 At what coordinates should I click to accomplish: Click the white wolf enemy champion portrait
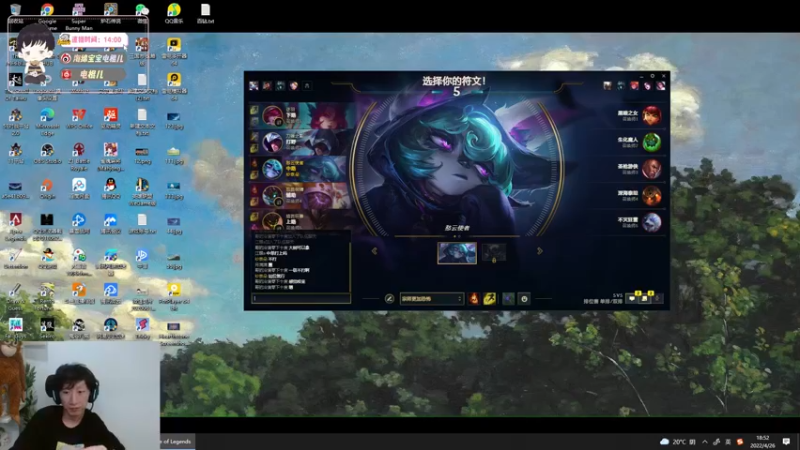[x=652, y=222]
